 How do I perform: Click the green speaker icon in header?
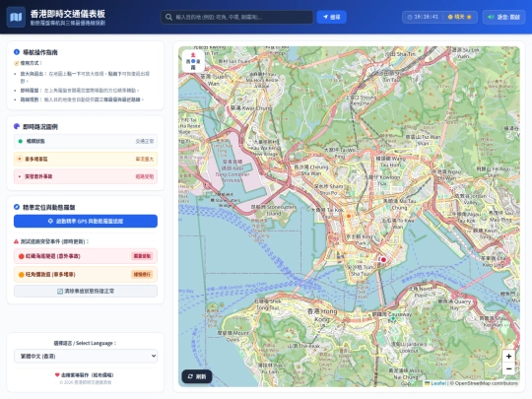pyautogui.click(x=491, y=17)
